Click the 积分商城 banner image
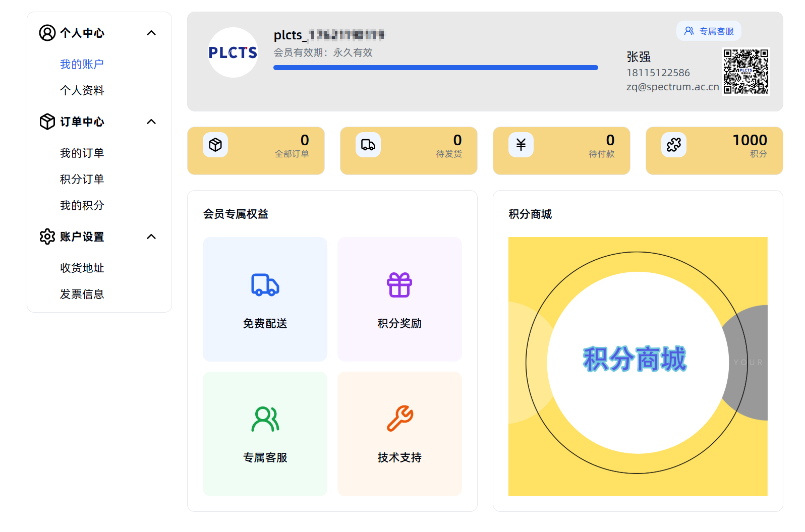This screenshot has width=805, height=532. tap(638, 367)
